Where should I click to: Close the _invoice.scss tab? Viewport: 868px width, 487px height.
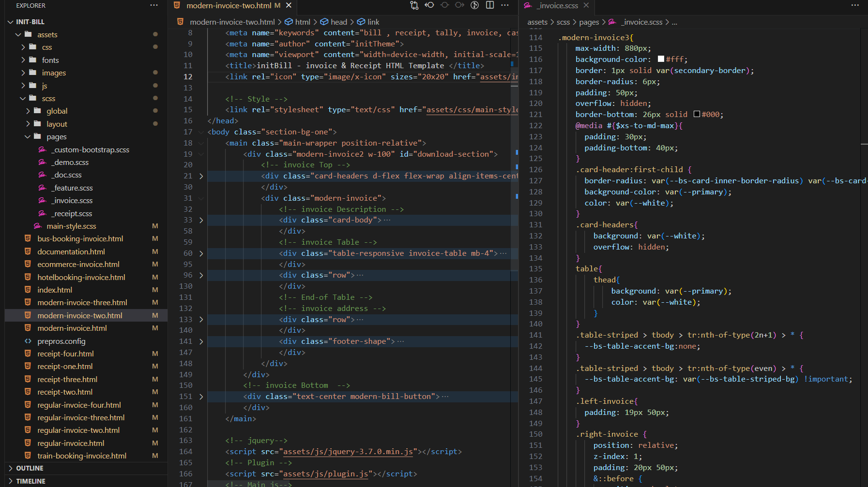586,5
